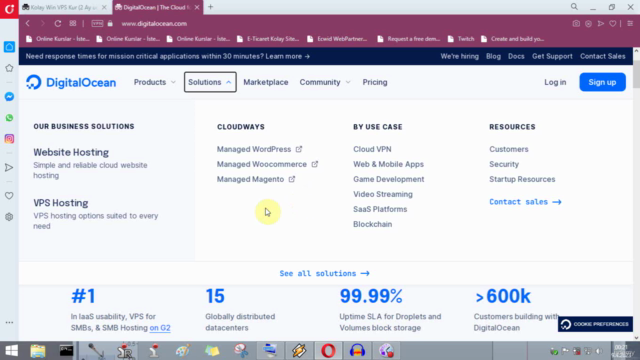Click the Log in link
Viewport: 640px width, 360px height.
tap(555, 82)
